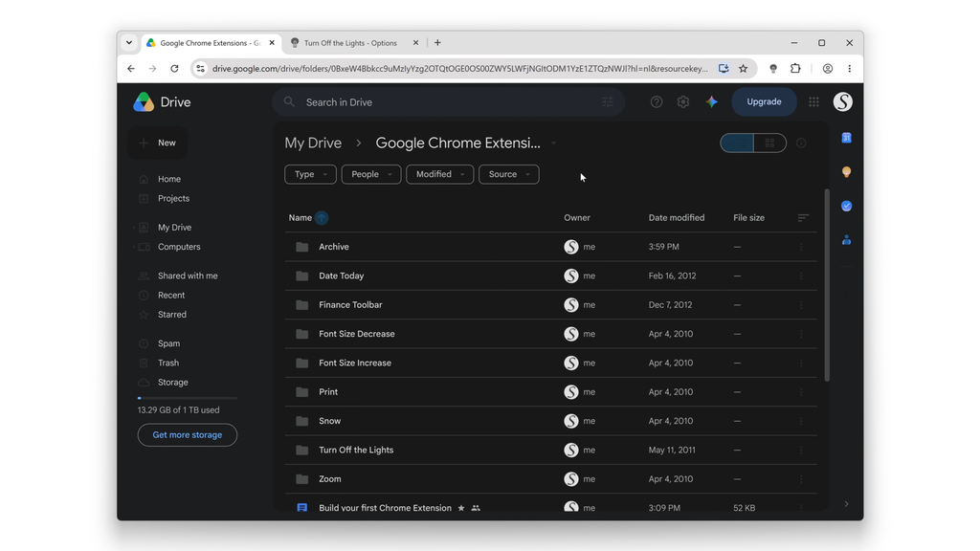Open the Modified filter dropdown
The image size is (980, 551).
click(440, 174)
